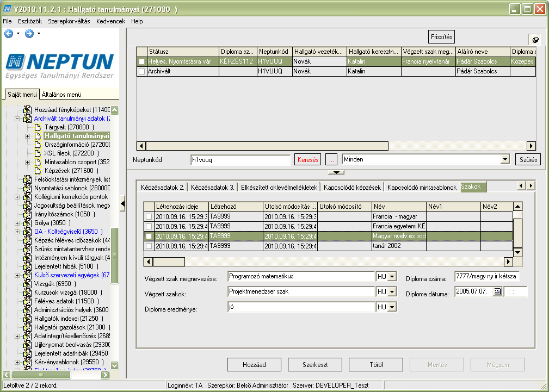Click the Nyomtatási sablonok node icon
Screen dimensions: 549x392
tap(27, 188)
